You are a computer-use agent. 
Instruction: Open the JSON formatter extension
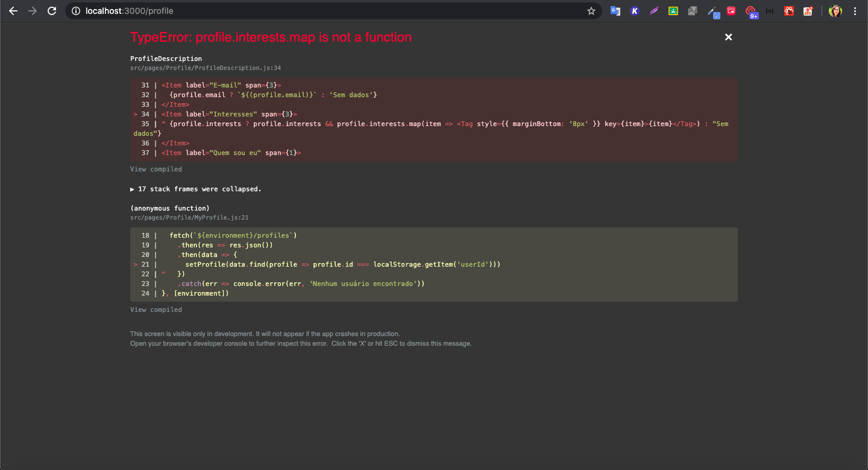[770, 10]
